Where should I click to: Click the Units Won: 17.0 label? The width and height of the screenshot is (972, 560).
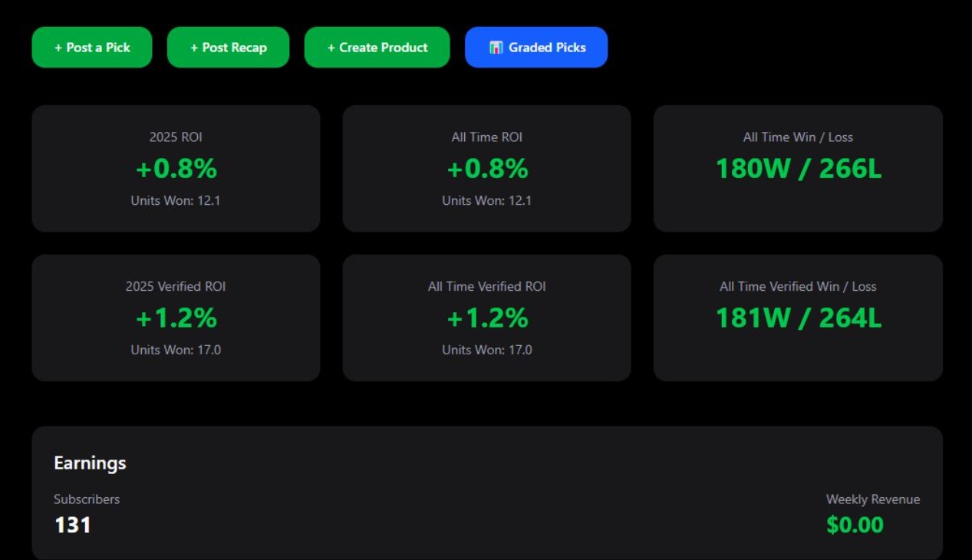tap(176, 350)
